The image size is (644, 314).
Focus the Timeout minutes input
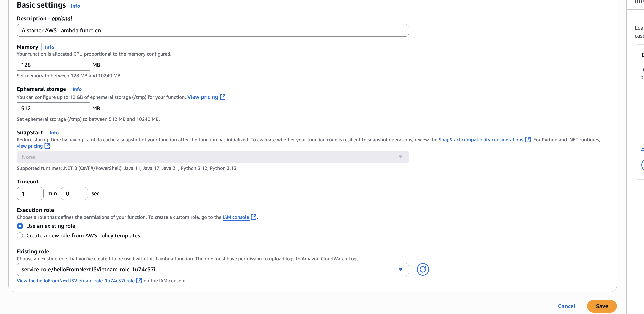(x=30, y=193)
